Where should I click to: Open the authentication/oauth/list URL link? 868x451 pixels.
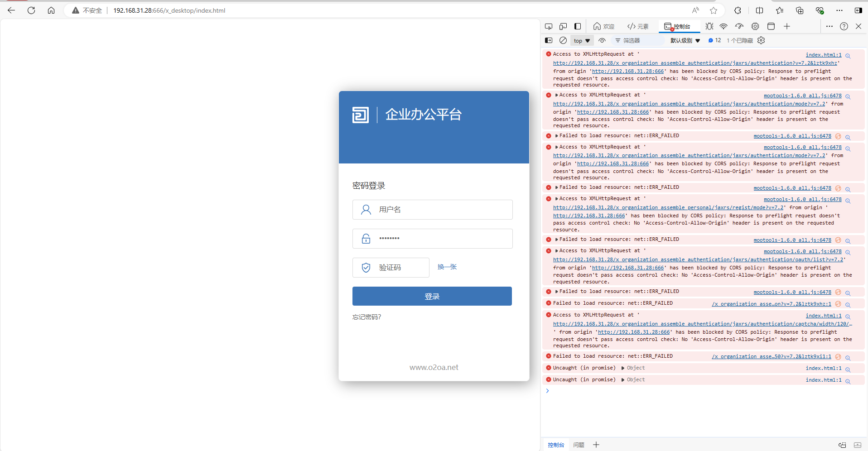(x=698, y=260)
